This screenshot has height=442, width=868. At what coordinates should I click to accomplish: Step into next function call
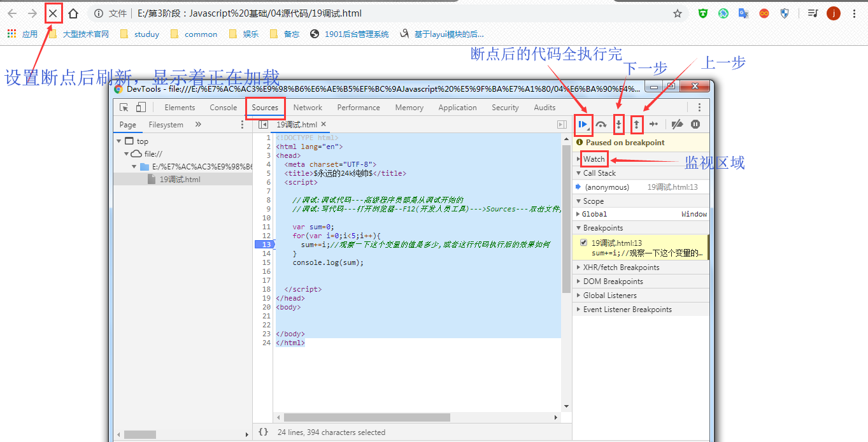[618, 125]
